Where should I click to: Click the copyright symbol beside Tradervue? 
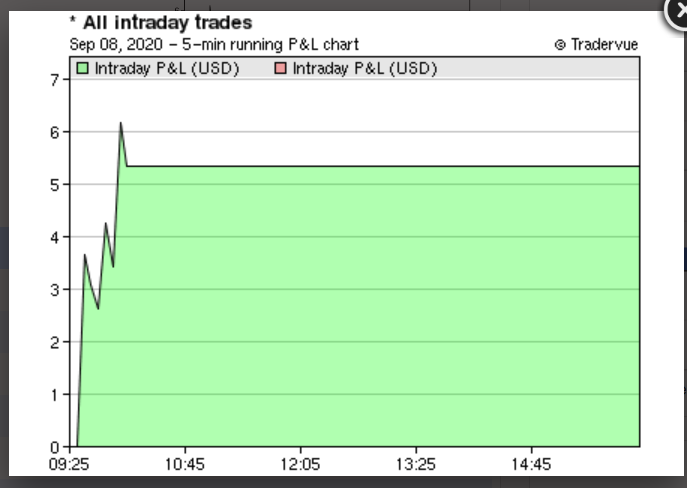(560, 45)
